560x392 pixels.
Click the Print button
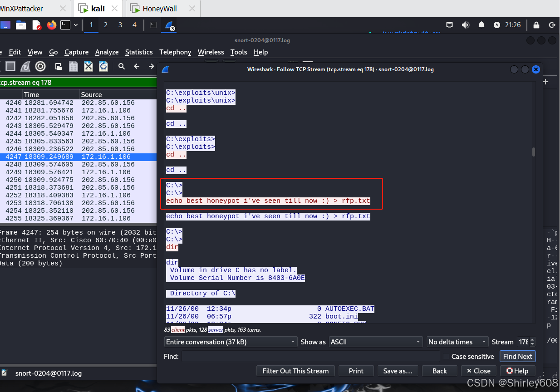356,371
